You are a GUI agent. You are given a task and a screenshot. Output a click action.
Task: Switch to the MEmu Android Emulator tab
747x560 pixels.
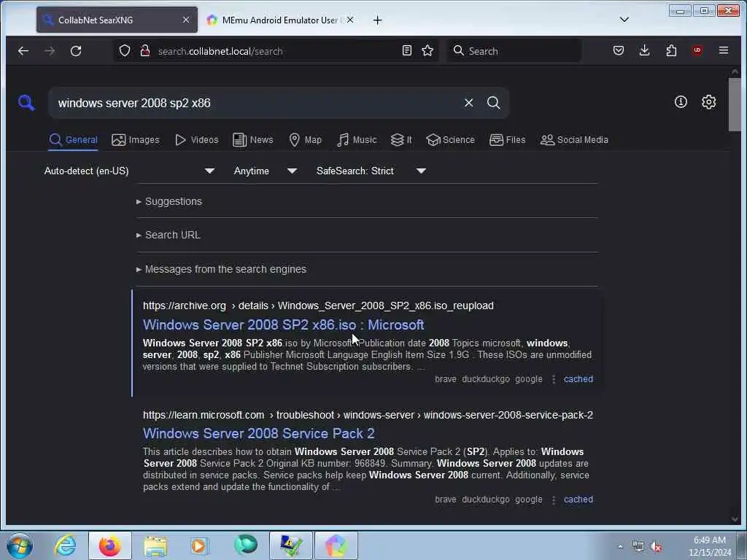coord(279,20)
